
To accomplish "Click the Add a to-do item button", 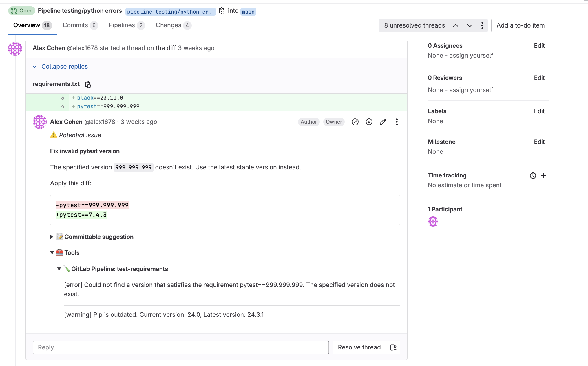I will pyautogui.click(x=520, y=25).
